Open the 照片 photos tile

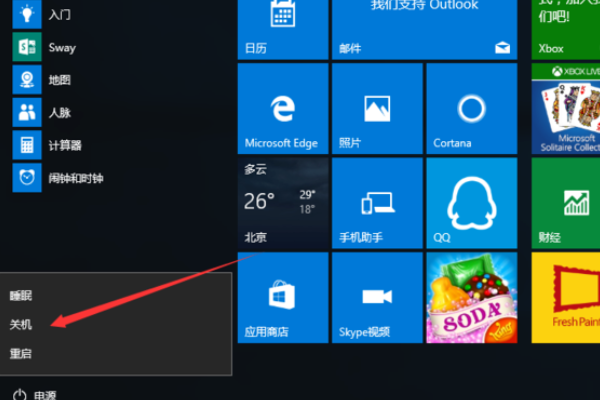tap(377, 109)
